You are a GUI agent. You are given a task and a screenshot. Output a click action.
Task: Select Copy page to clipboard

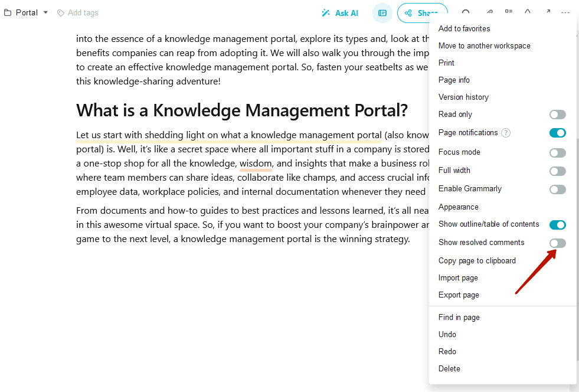pos(477,260)
